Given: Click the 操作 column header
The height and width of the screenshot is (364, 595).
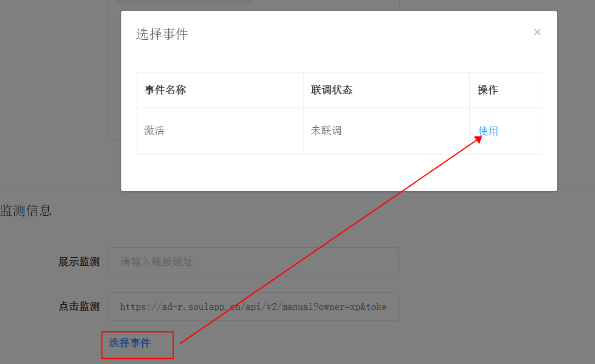Looking at the screenshot, I should coord(506,90).
